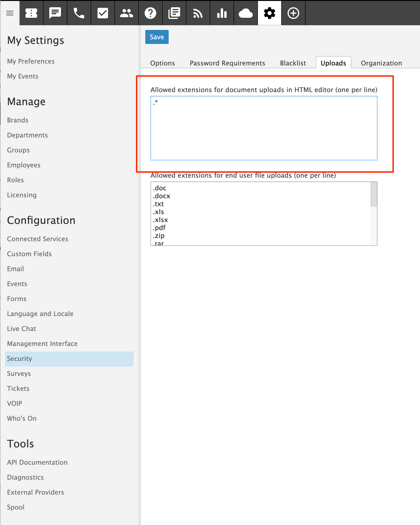Viewport: 420px width, 525px height.
Task: Click into the HTML editor extensions textarea
Action: (263, 128)
